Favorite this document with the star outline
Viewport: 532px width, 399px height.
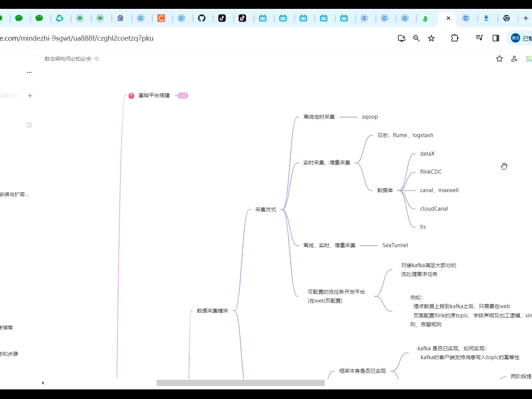point(499,59)
